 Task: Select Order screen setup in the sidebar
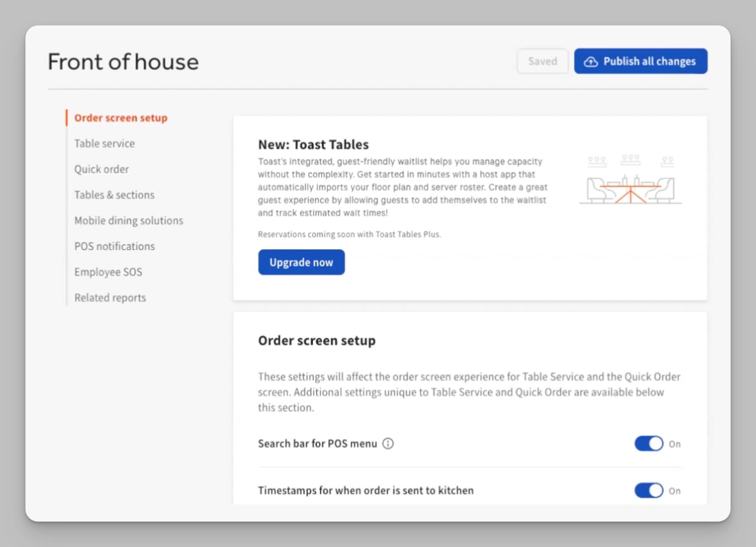(x=121, y=118)
